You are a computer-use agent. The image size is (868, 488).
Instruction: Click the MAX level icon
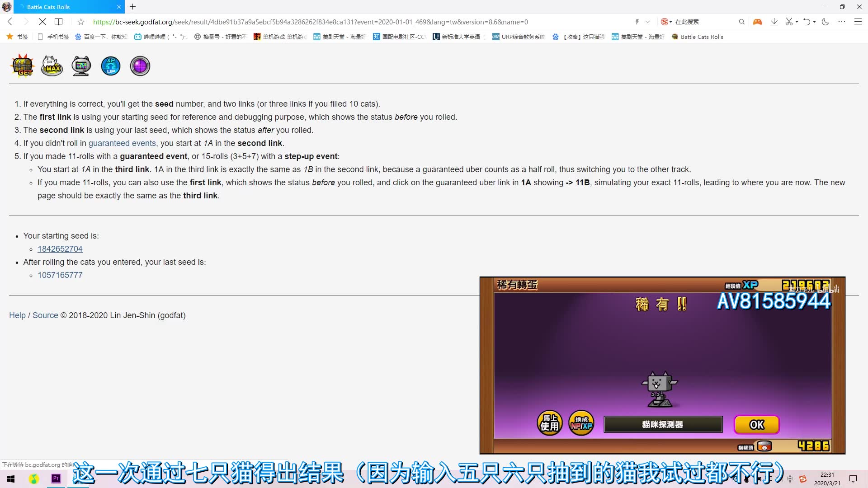pyautogui.click(x=52, y=66)
